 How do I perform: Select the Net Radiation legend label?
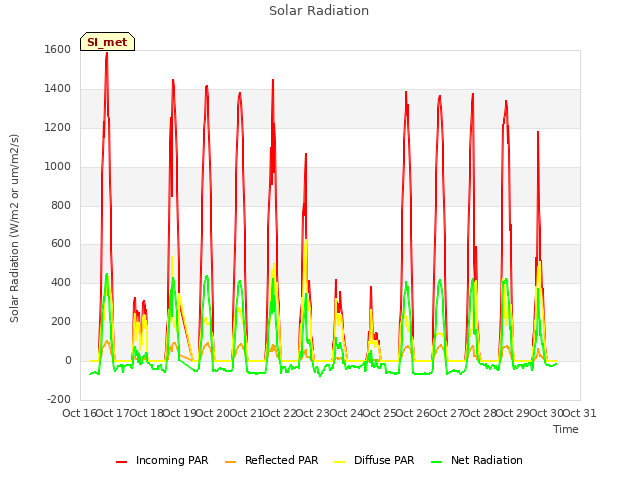[x=487, y=460]
